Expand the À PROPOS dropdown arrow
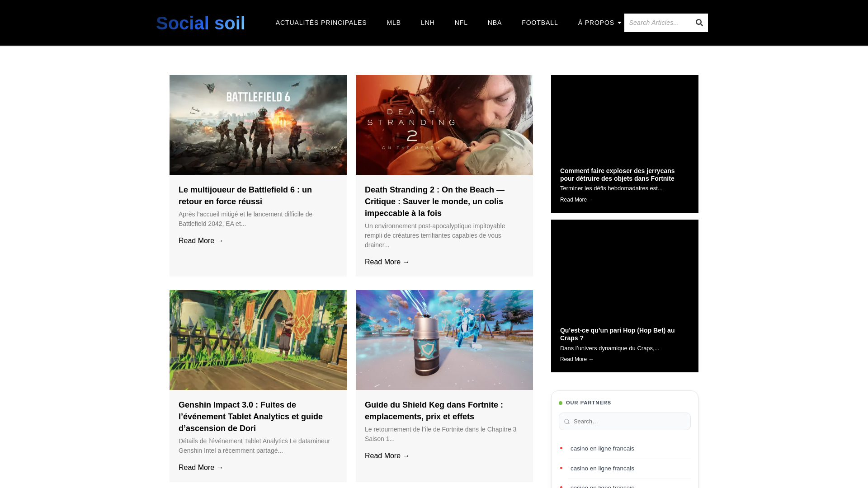The width and height of the screenshot is (868, 488). pyautogui.click(x=619, y=23)
